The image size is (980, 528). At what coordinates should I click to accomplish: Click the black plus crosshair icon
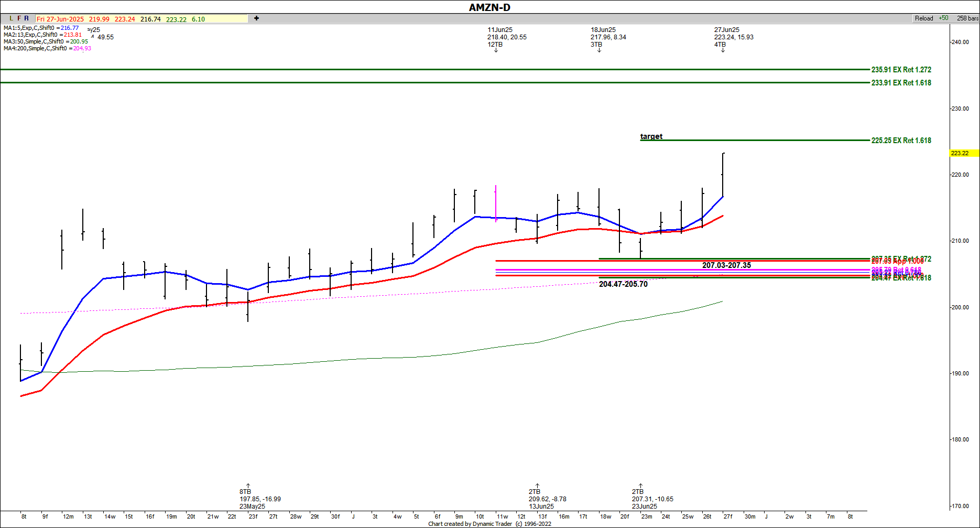coord(256,18)
